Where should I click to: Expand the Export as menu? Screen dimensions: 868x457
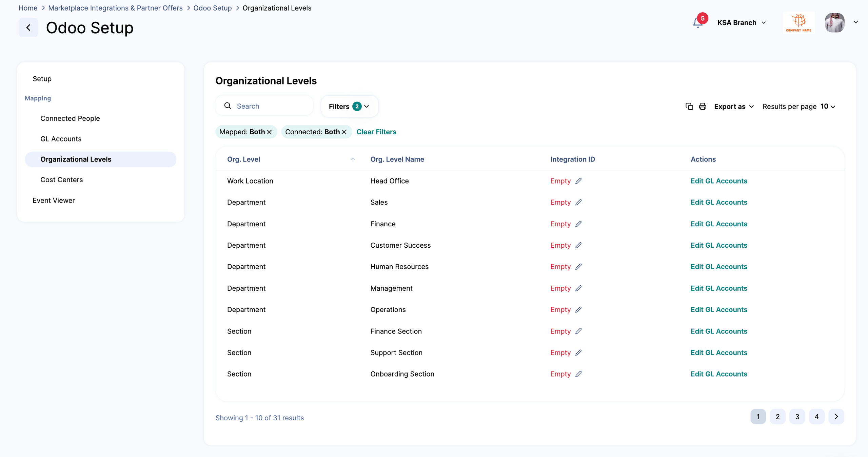pos(734,106)
